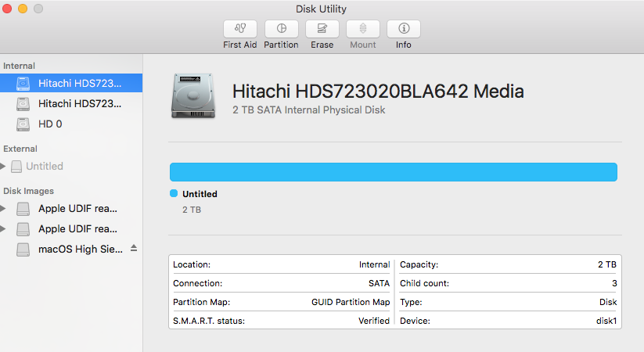This screenshot has width=644, height=352.
Task: Click the Disk Images section header
Action: click(x=28, y=191)
